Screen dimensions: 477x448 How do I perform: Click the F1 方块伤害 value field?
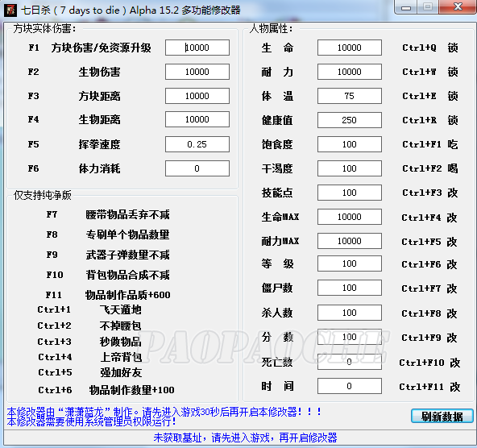pos(197,48)
